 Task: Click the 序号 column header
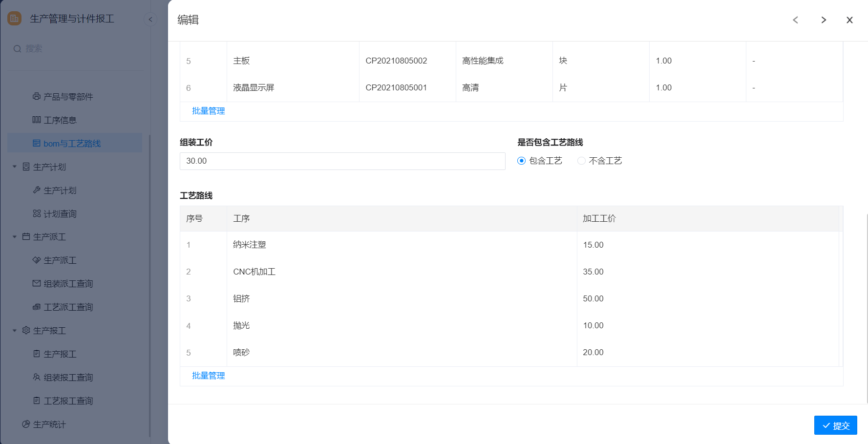point(204,218)
